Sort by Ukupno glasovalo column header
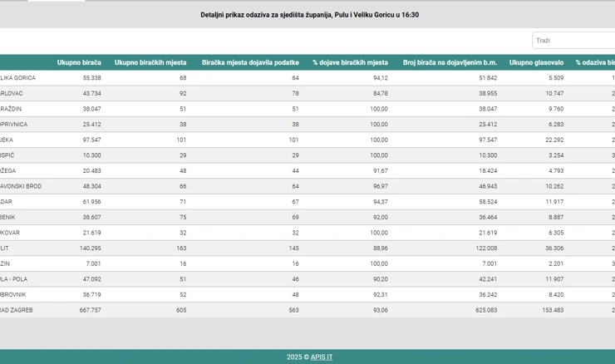 [536, 62]
